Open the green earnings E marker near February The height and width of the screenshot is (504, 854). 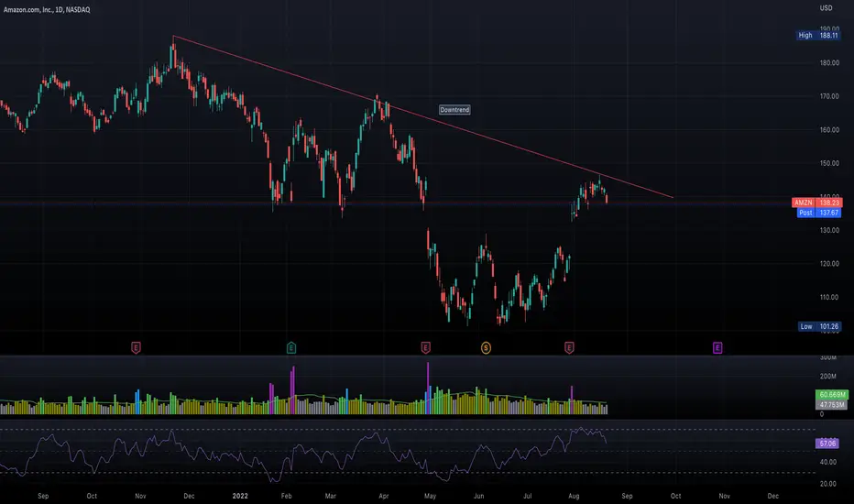(x=291, y=347)
